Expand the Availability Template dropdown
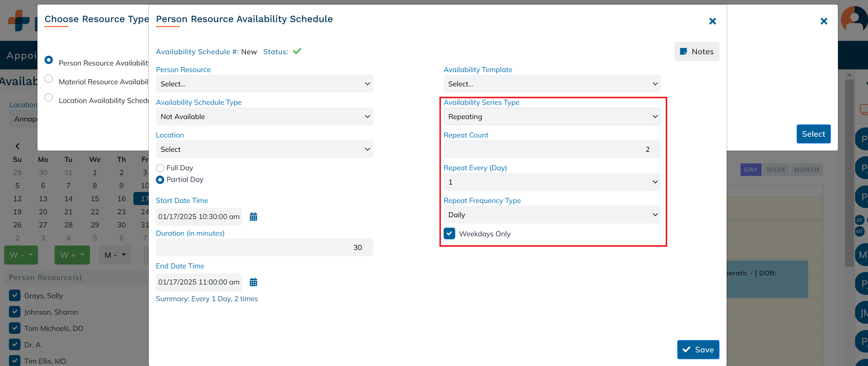The image size is (868, 366). click(552, 84)
